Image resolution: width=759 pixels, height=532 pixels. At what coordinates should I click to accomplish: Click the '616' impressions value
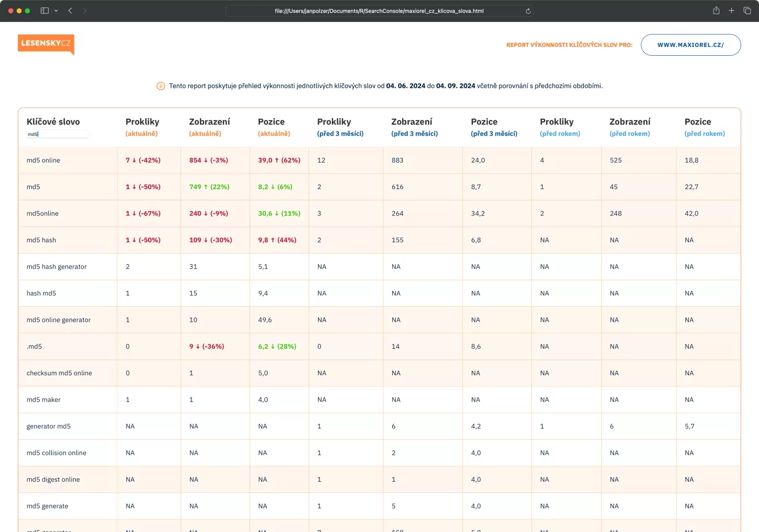click(x=397, y=187)
